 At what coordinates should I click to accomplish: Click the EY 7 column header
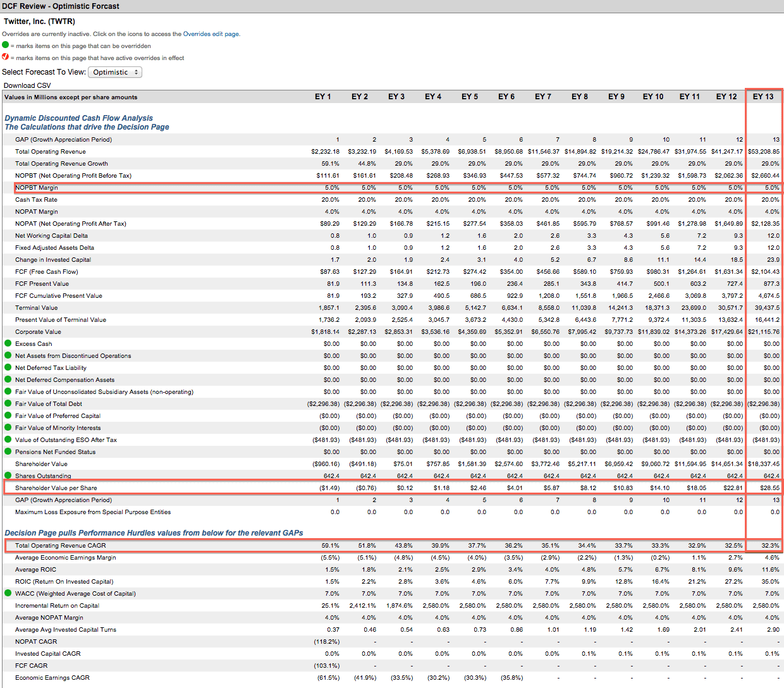543,97
